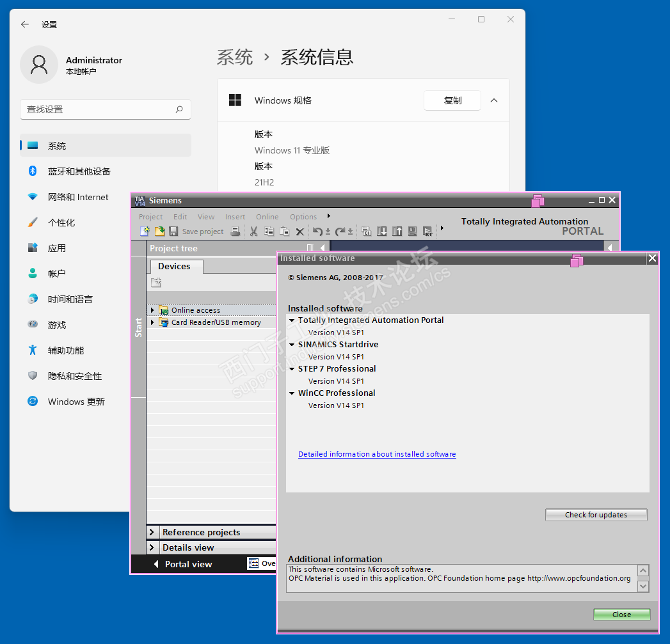Image resolution: width=670 pixels, height=644 pixels.
Task: Create a new project via toolbar icon
Action: tap(145, 232)
